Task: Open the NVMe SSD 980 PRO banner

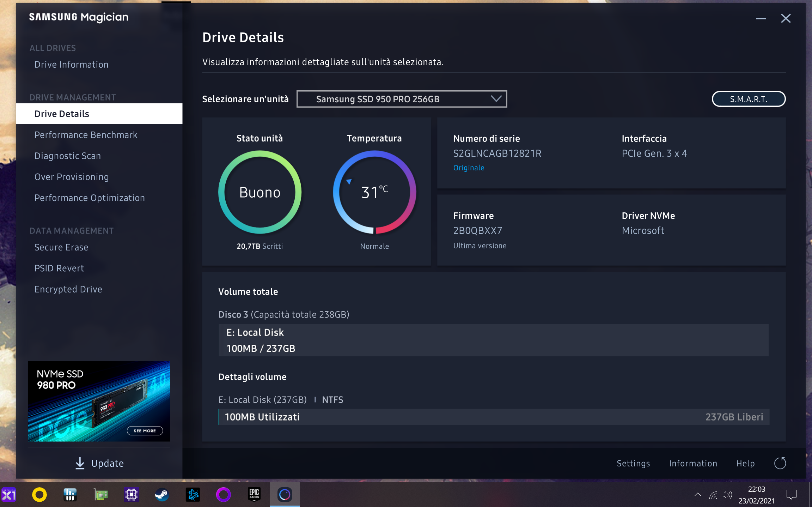Action: 99,401
